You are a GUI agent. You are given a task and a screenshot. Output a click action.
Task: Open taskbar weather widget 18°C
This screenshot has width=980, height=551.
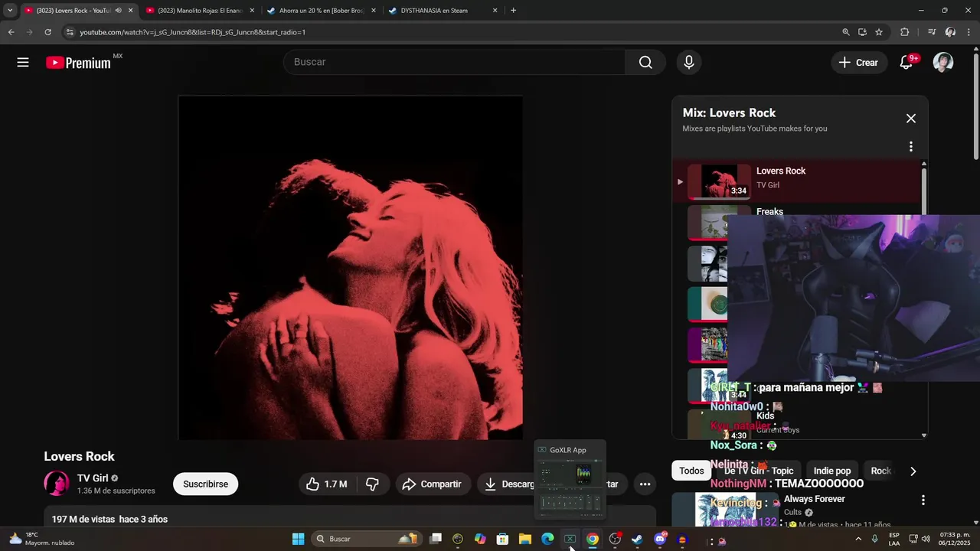click(x=42, y=539)
